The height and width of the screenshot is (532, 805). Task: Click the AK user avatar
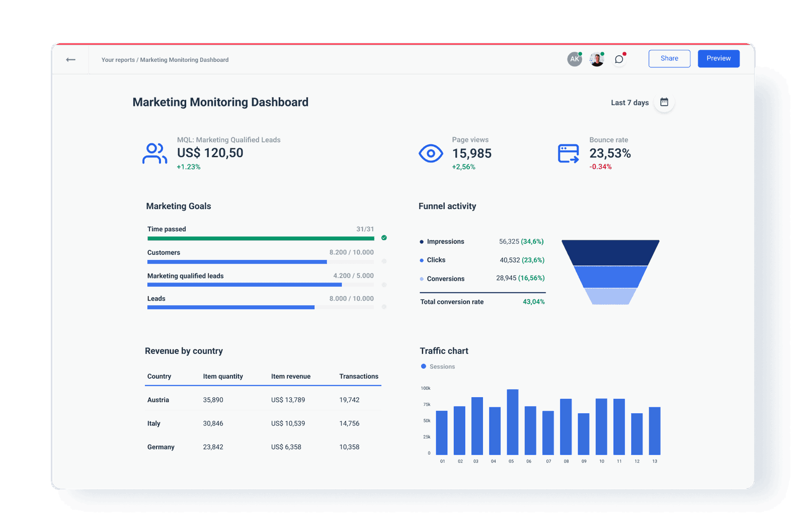click(574, 59)
